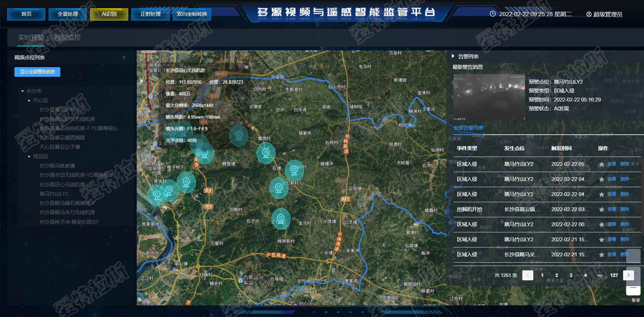Screen dimensions: 644x317
Task: Expand the 告警列表 section arrow
Action: [453, 56]
